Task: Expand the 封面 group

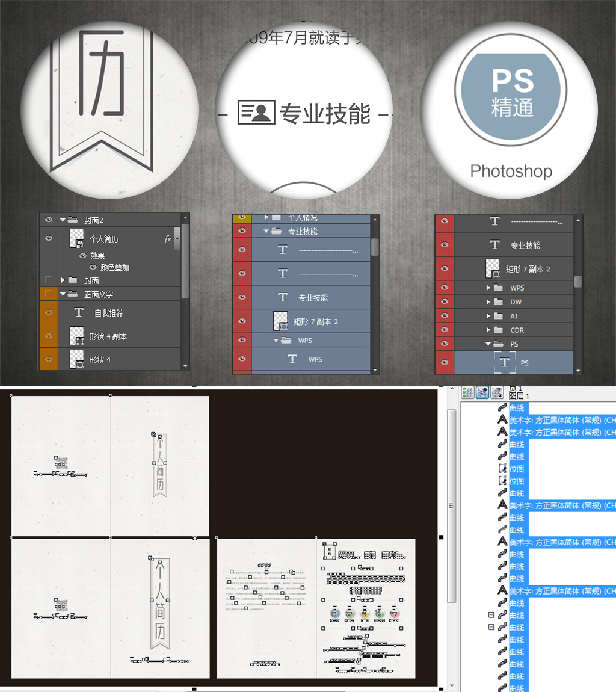Action: pyautogui.click(x=63, y=280)
